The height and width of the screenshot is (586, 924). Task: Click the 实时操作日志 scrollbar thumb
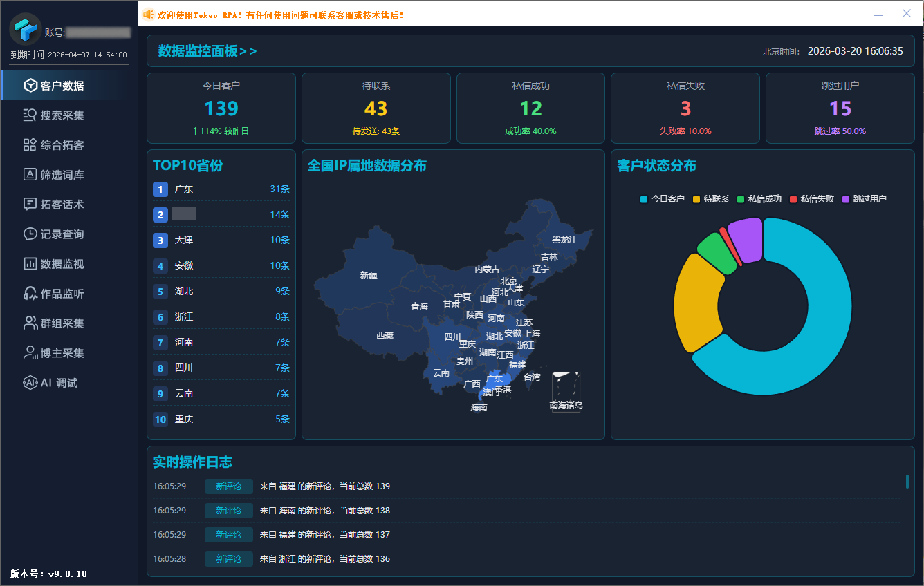[907, 482]
